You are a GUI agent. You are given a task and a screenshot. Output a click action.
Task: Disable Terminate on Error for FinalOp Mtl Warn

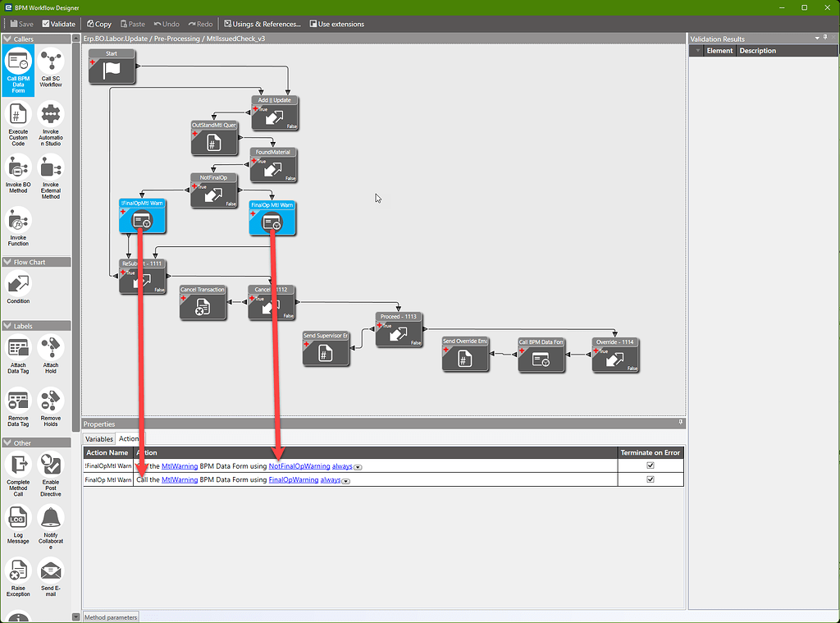(650, 479)
